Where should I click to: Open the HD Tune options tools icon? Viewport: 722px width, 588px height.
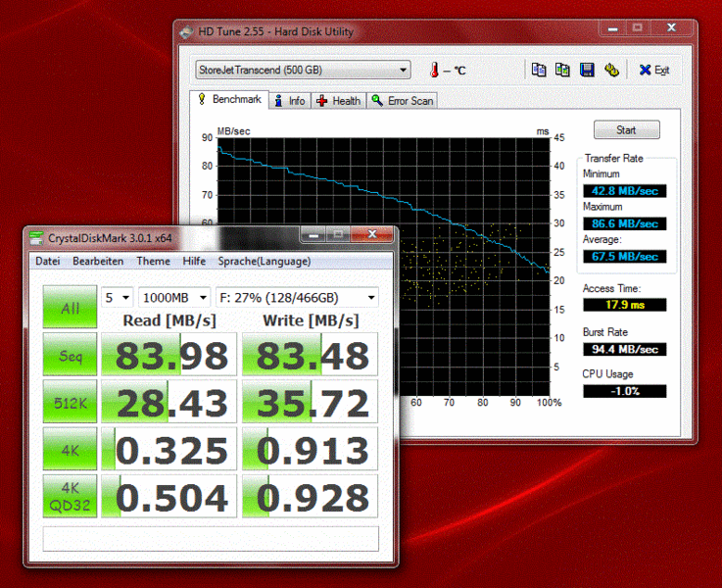[611, 70]
